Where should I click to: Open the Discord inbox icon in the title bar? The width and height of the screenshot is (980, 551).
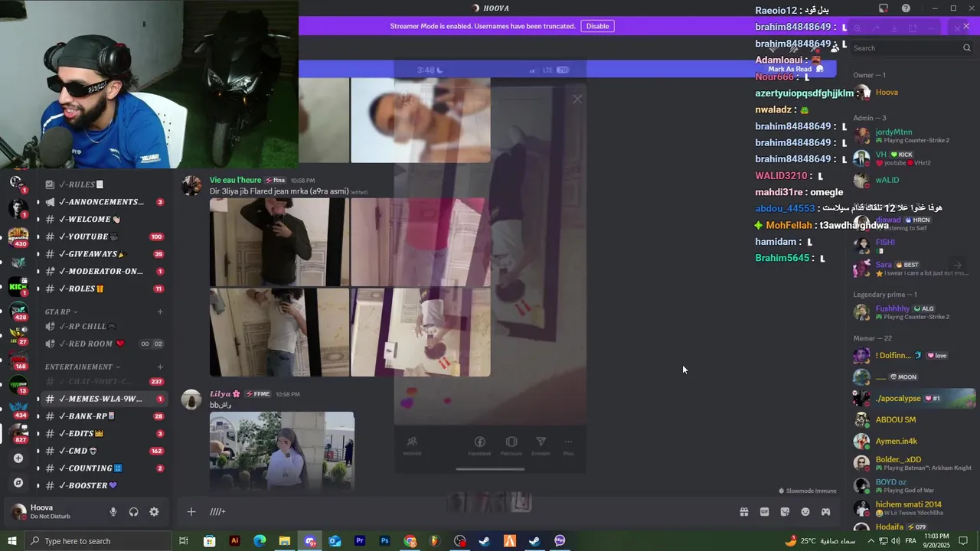pos(883,8)
